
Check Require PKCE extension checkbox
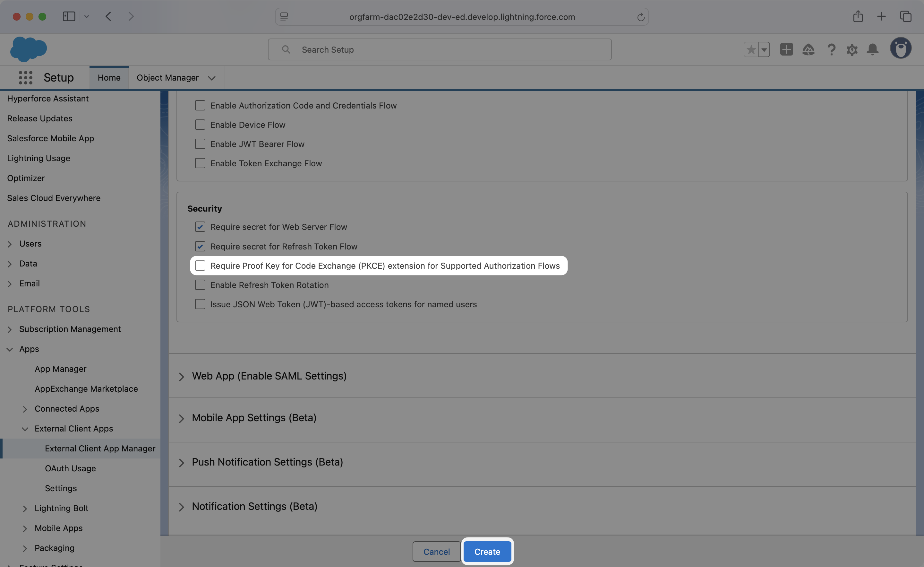(200, 266)
